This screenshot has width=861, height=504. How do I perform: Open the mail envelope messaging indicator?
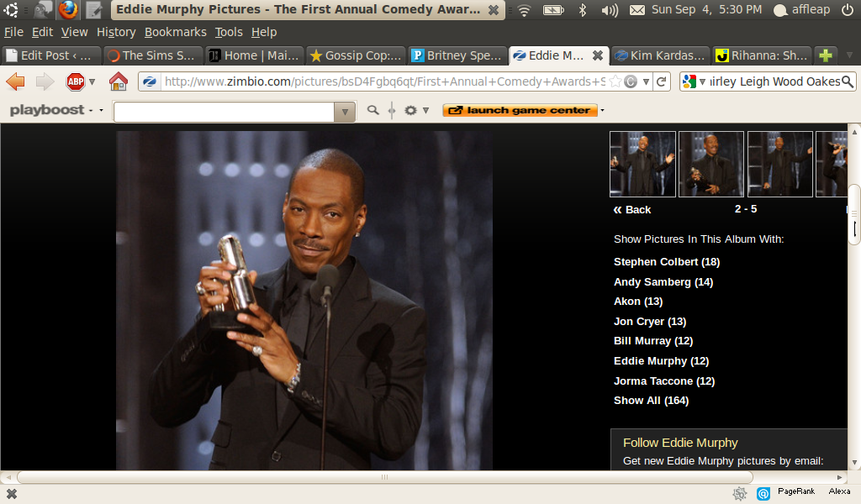[637, 10]
